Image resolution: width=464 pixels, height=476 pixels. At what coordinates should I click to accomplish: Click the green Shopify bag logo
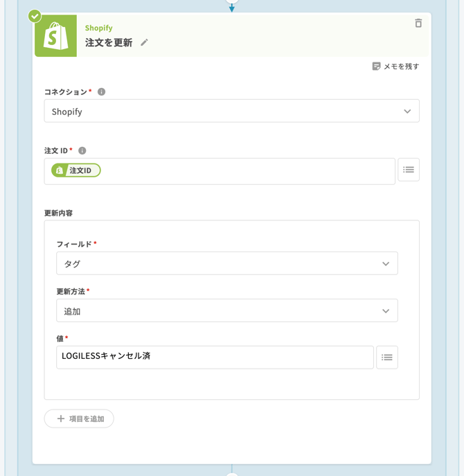[x=56, y=37]
